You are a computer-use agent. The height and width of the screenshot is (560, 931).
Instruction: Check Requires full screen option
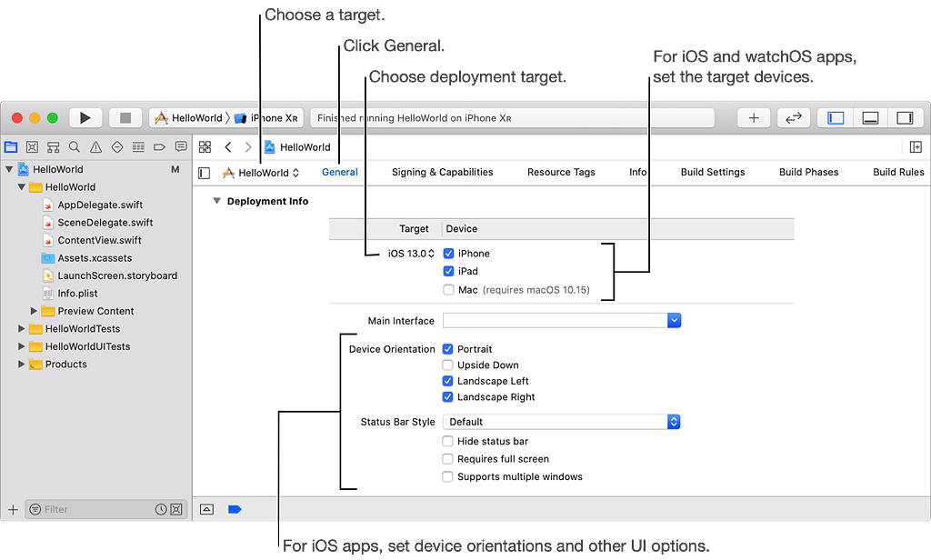(447, 459)
